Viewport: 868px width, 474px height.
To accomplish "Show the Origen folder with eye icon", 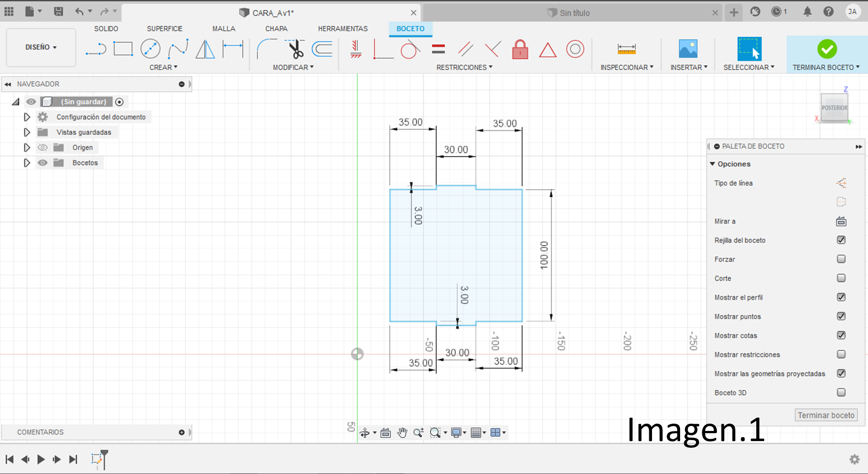I will (x=42, y=147).
